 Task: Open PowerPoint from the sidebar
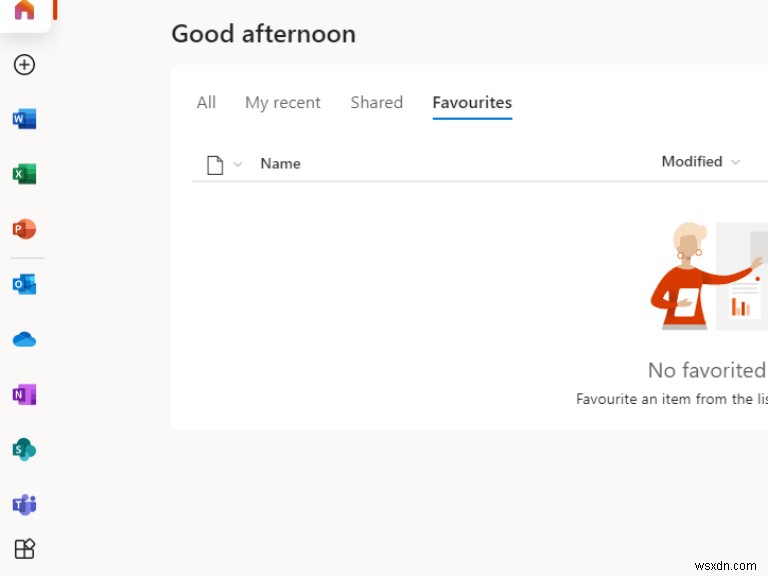tap(24, 229)
